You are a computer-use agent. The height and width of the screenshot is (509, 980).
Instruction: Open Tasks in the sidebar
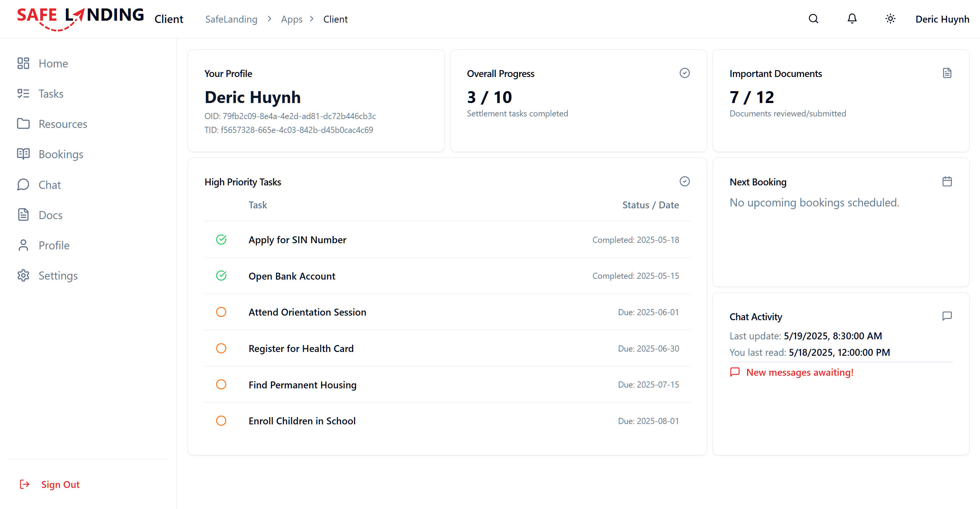point(51,94)
